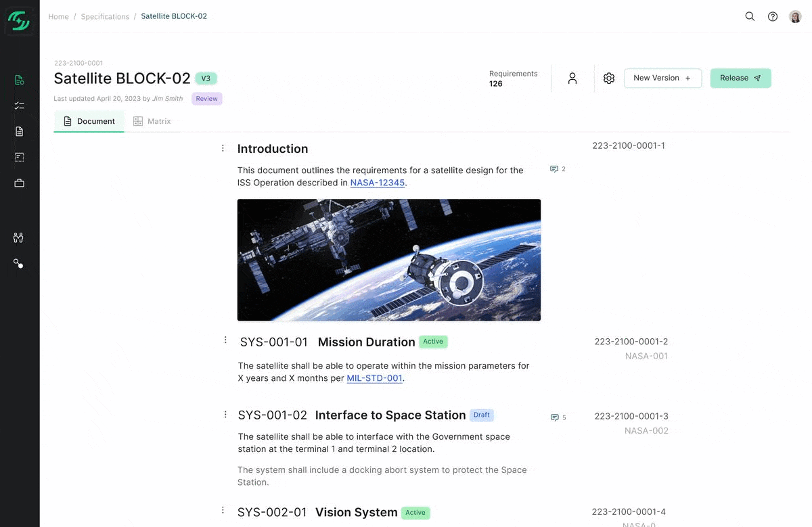812x527 pixels.
Task: Switch to the Document tab
Action: pyautogui.click(x=89, y=121)
